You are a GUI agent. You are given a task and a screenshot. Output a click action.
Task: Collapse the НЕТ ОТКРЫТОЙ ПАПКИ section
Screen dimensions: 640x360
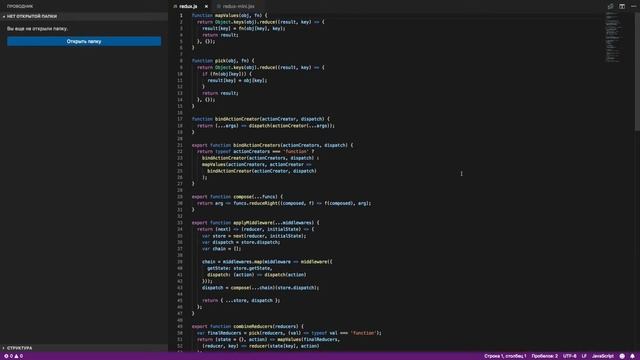click(84, 16)
